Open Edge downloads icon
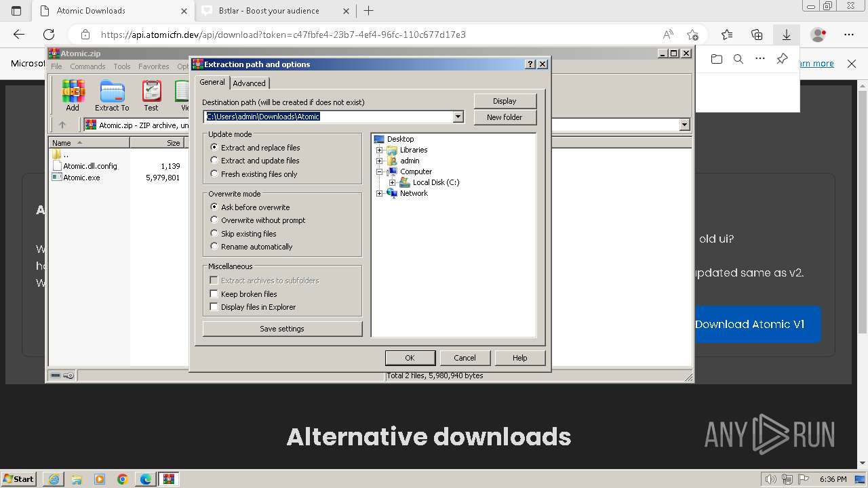868x488 pixels. (787, 35)
